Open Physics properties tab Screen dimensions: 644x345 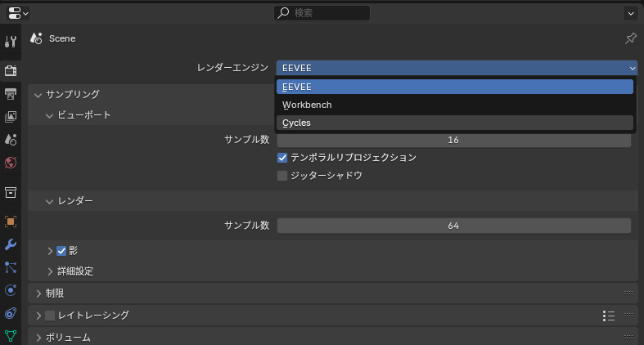pyautogui.click(x=11, y=290)
